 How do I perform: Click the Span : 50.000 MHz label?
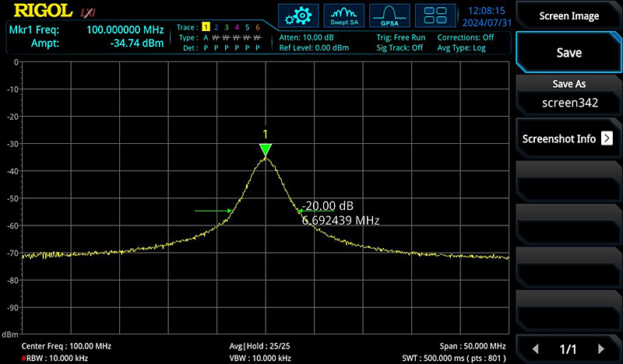tap(473, 346)
